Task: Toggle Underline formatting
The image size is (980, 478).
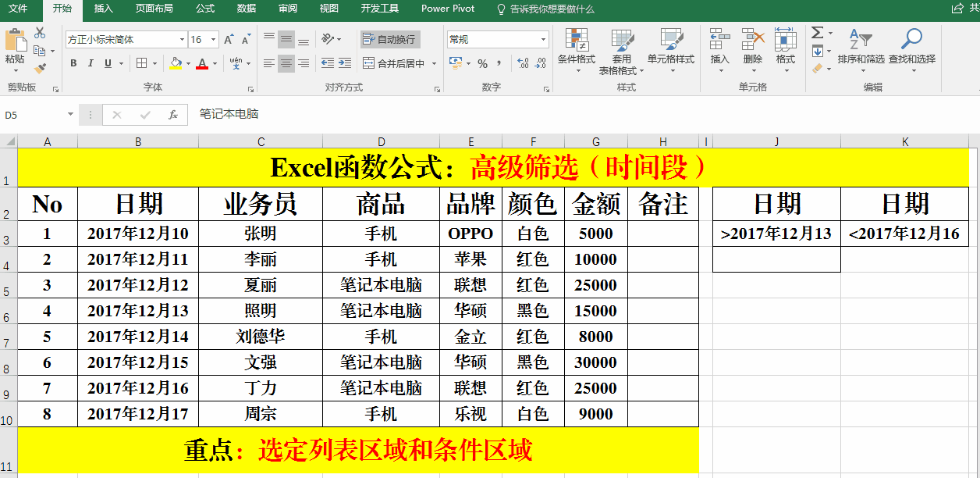Action: click(108, 63)
